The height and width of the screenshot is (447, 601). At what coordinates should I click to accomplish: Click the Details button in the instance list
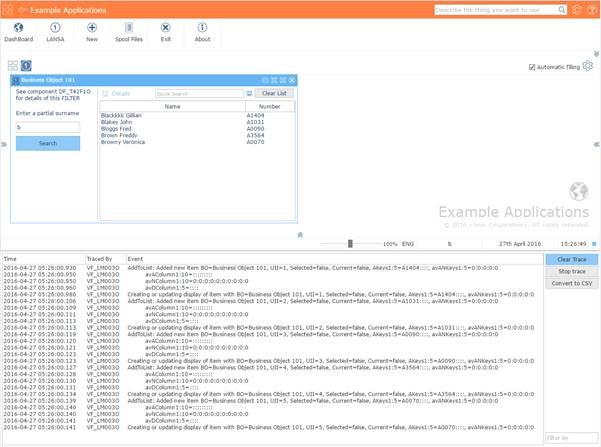tap(116, 94)
